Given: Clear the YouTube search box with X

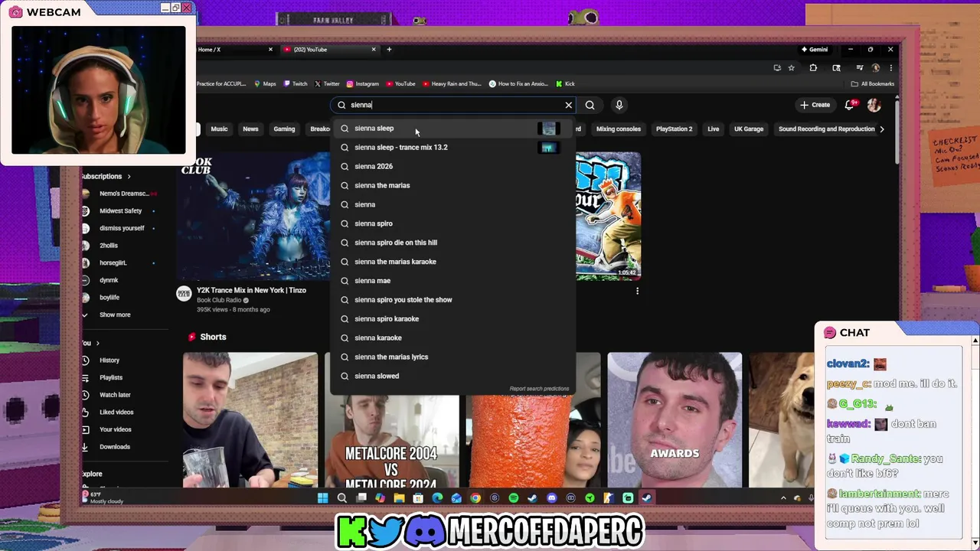Looking at the screenshot, I should coord(568,105).
